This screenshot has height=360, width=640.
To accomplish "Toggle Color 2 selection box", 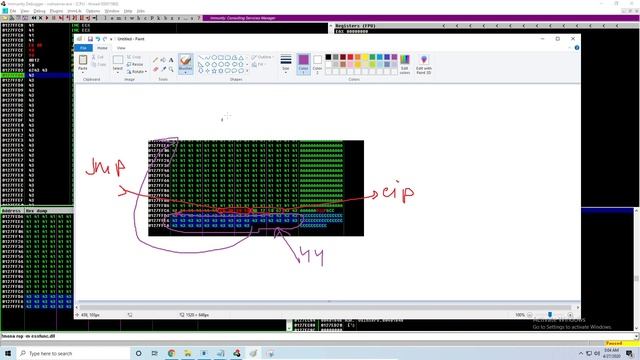I will pyautogui.click(x=317, y=64).
